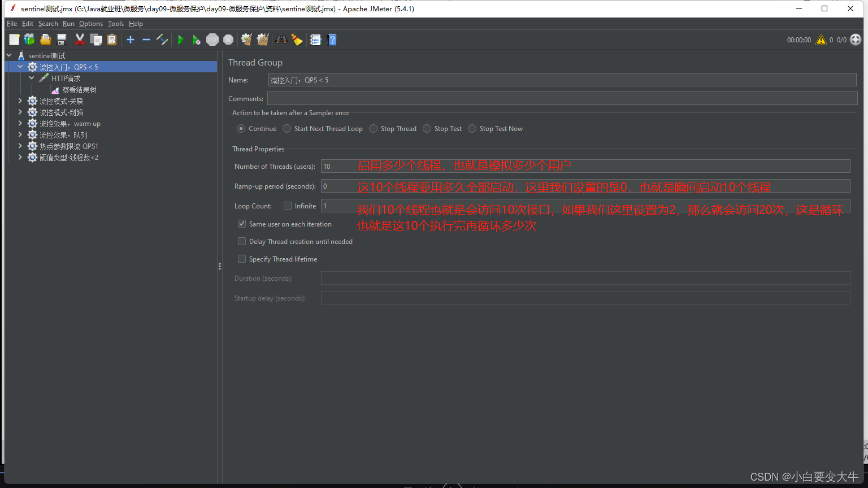Screen dimensions: 868x488
Task: Click the Help question mark icon
Action: (332, 40)
